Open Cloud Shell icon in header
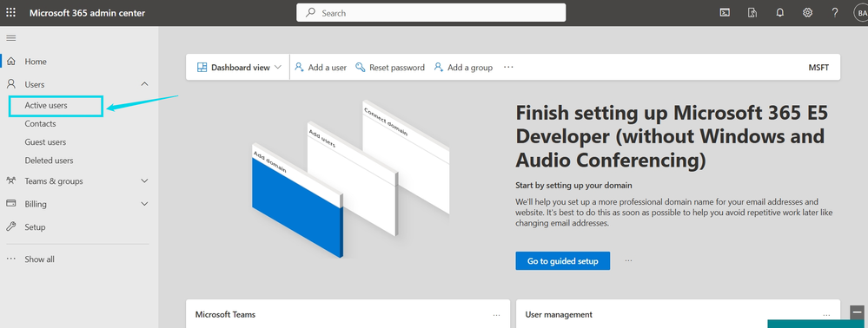868x328 pixels. pyautogui.click(x=724, y=13)
